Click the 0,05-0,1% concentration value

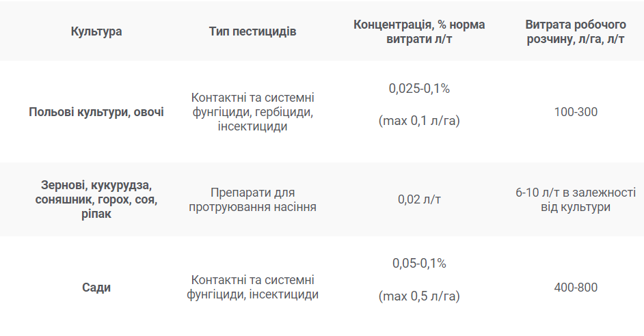pos(419,264)
